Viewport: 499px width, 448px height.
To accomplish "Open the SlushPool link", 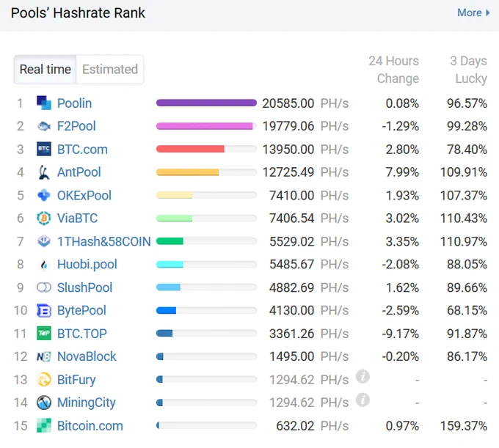I will click(x=84, y=287).
